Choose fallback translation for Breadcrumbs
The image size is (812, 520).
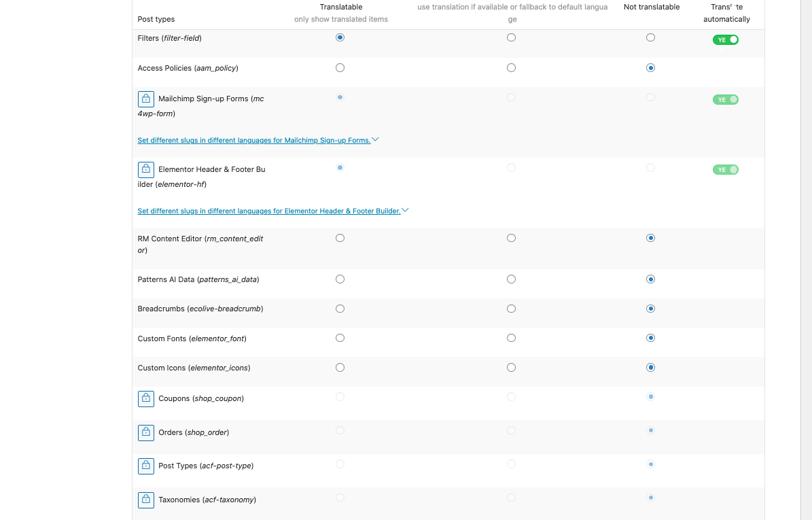511,309
